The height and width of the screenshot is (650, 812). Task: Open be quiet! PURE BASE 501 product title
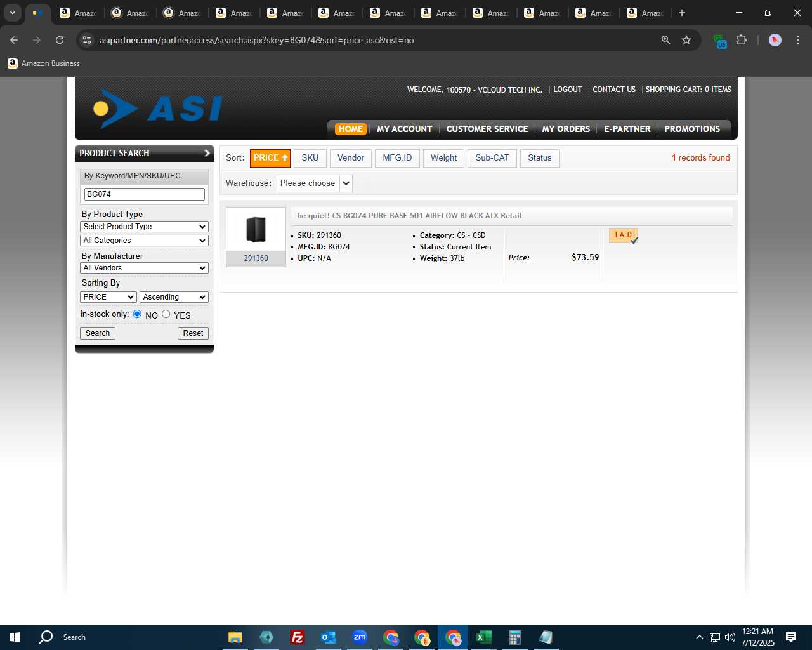409,216
